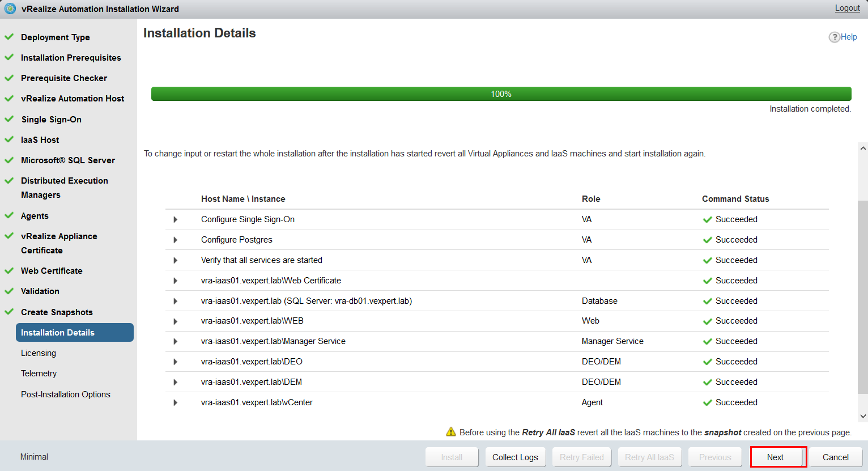
Task: Click the disabled Retry All IaaS button
Action: click(649, 457)
